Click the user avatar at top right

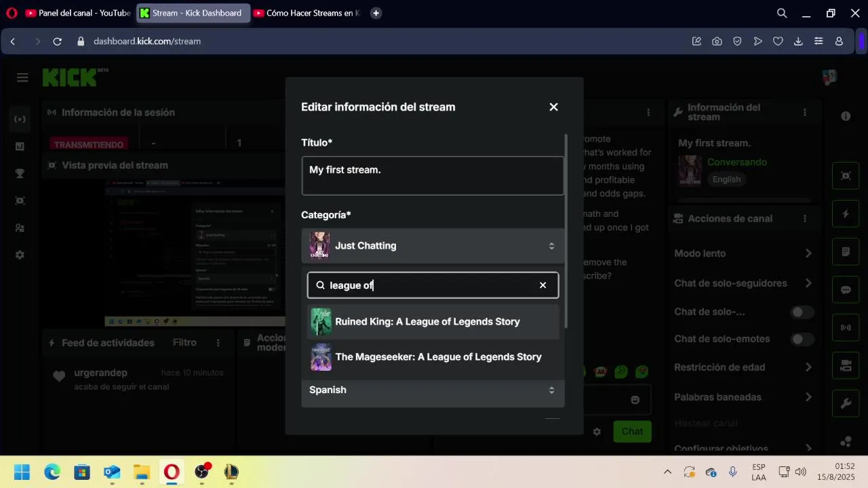[x=829, y=77]
